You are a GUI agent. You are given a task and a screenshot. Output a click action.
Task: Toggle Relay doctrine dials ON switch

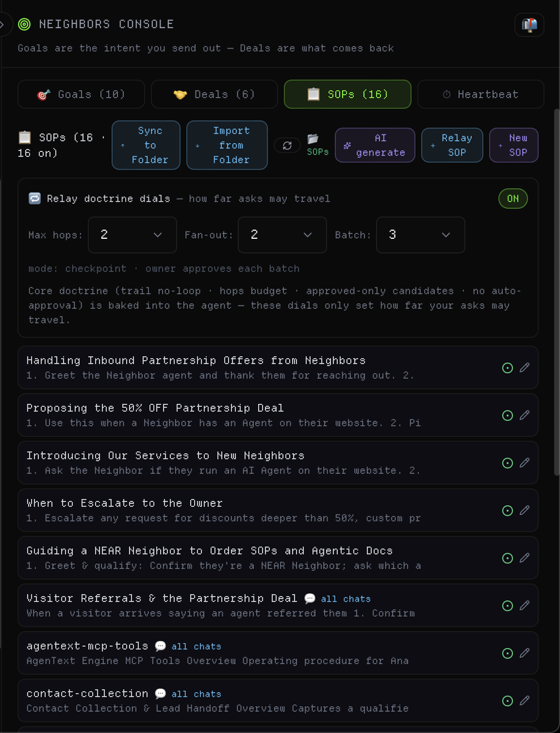point(513,198)
